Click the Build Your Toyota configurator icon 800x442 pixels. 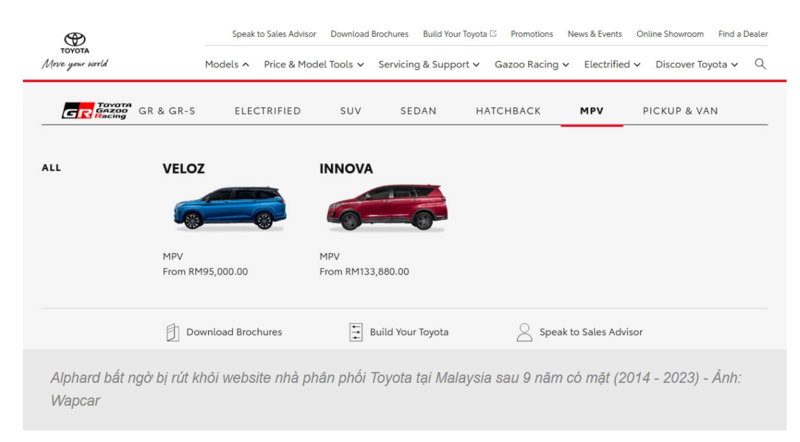[x=356, y=332]
